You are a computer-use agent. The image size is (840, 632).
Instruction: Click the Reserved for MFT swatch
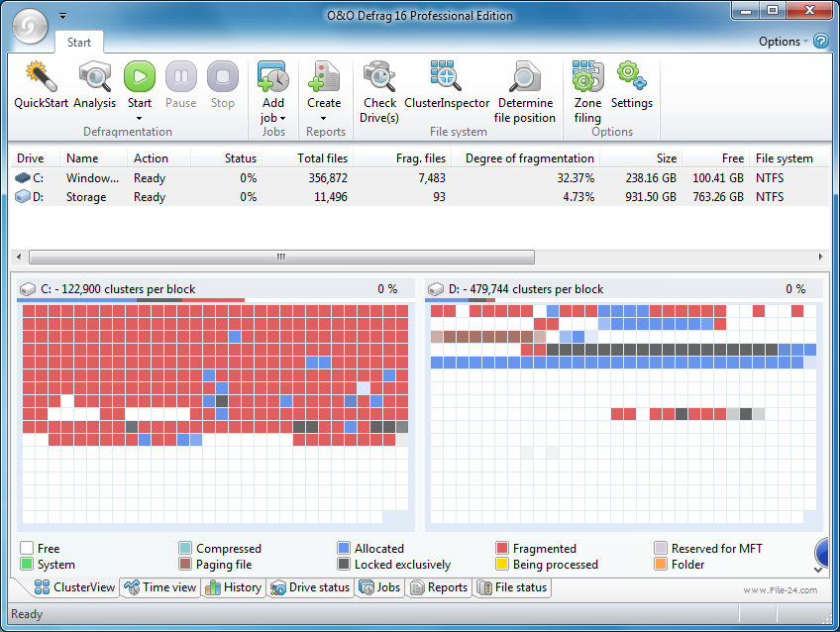coord(661,548)
